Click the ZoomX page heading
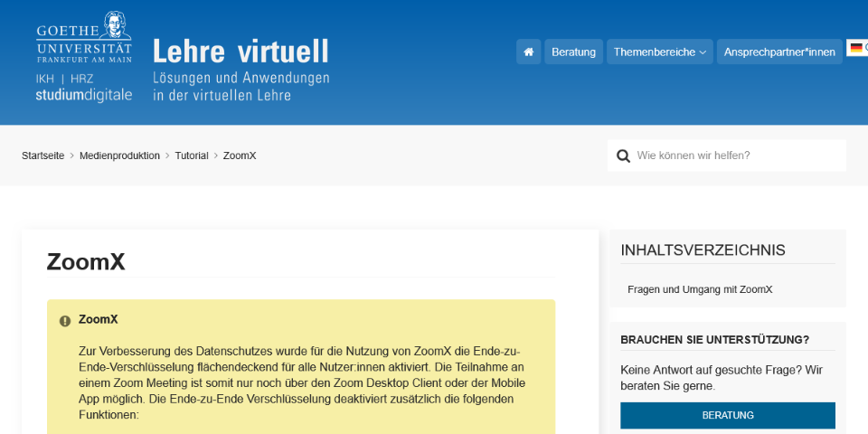 [86, 262]
